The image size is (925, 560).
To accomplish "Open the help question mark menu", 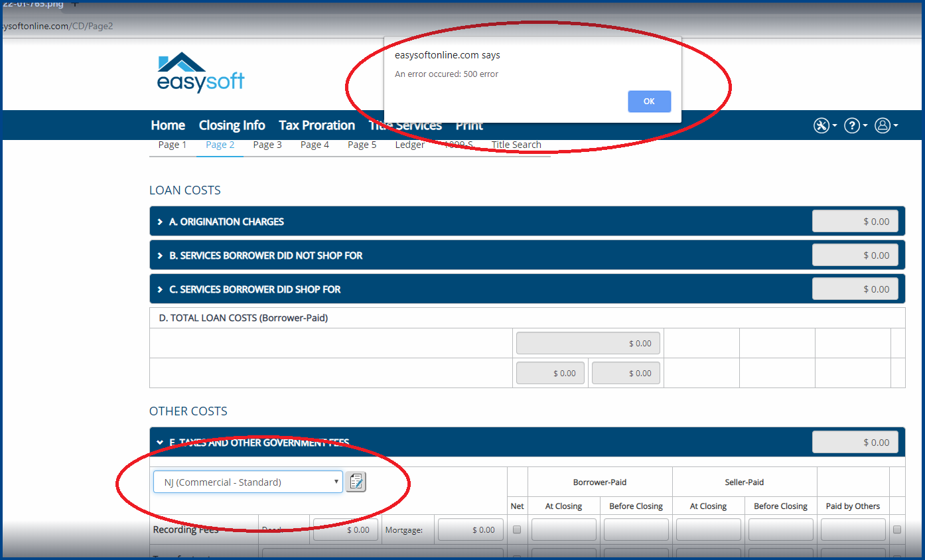I will [x=855, y=125].
